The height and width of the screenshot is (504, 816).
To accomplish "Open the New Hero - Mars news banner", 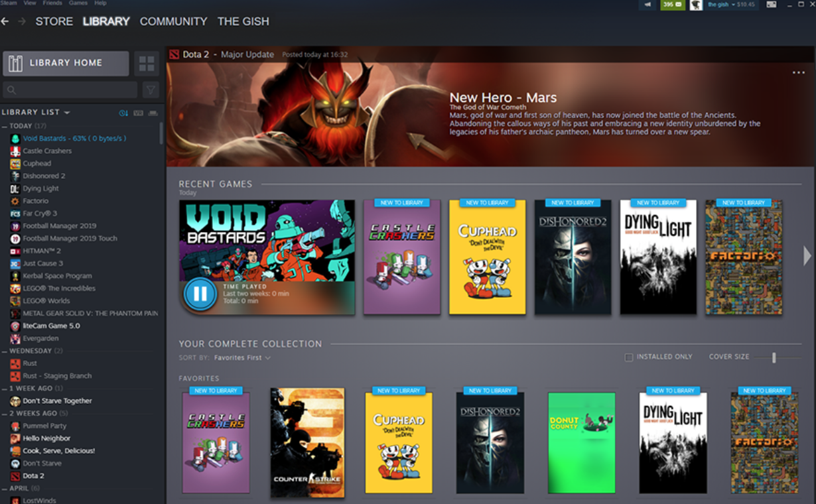I will (491, 114).
